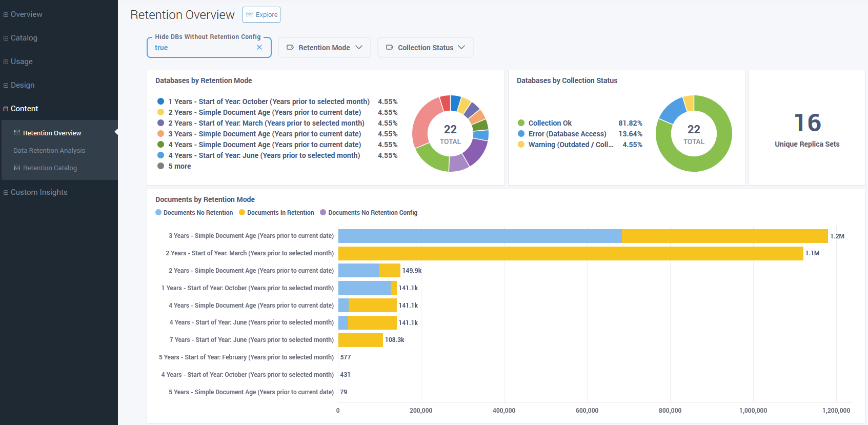Show the 5 more retention modes
The image size is (868, 425).
[x=179, y=166]
